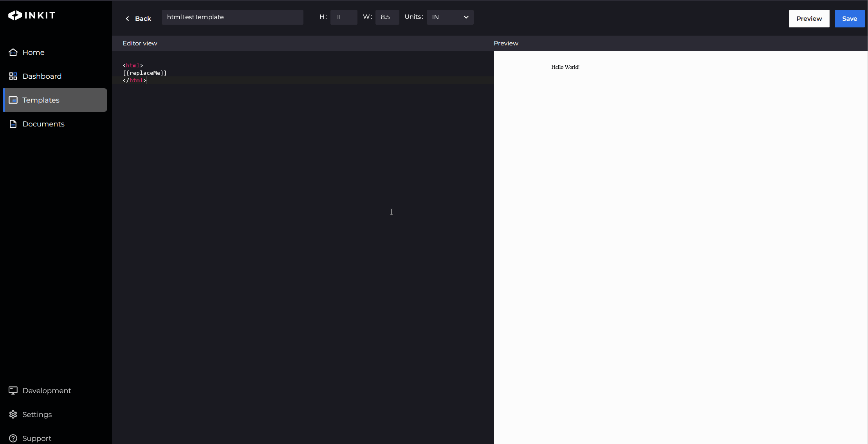Open the Support section
The width and height of the screenshot is (868, 444).
pyautogui.click(x=36, y=438)
